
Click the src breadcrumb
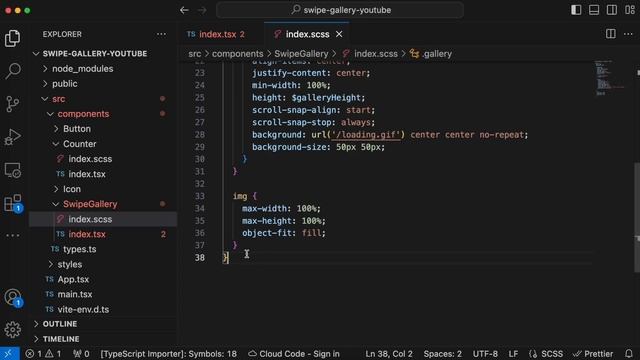[195, 54]
